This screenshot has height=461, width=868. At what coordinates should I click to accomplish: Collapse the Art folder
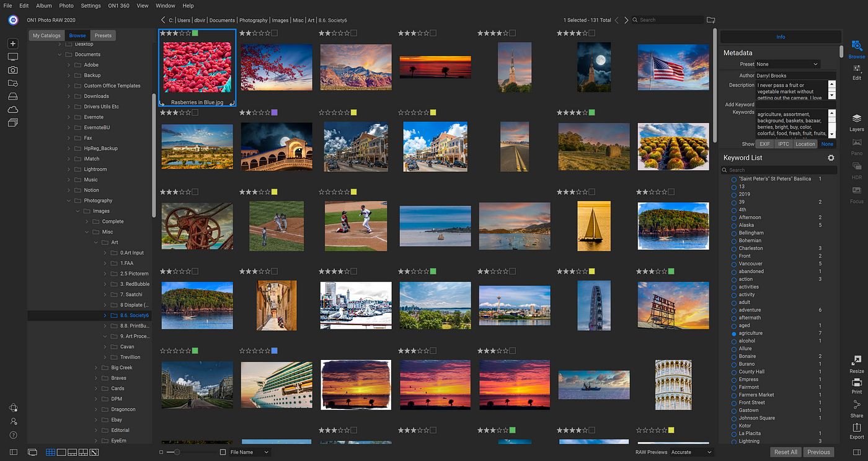click(96, 243)
